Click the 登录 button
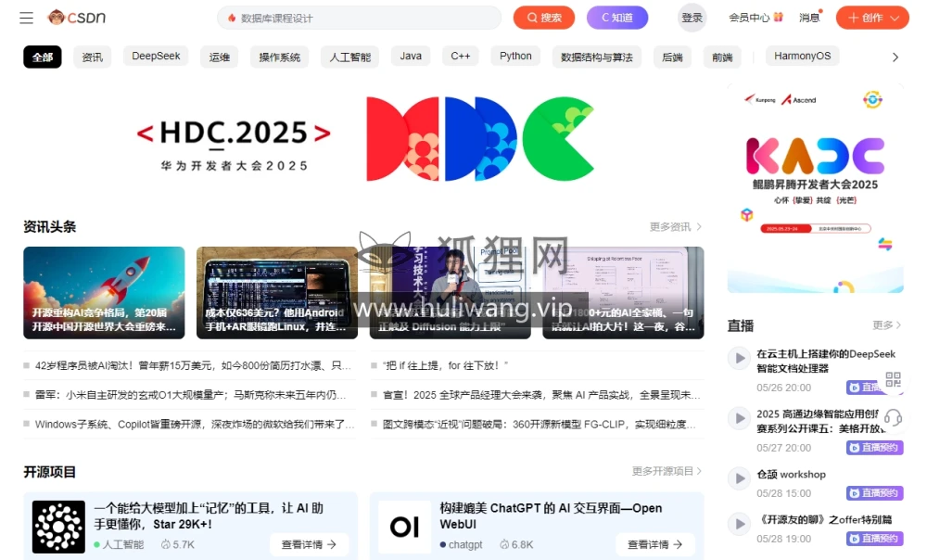Screen dimensions: 927x560 692,18
